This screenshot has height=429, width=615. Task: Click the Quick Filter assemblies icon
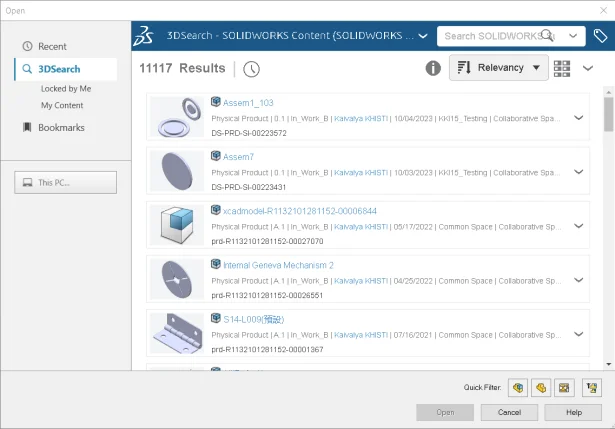pyautogui.click(x=518, y=388)
